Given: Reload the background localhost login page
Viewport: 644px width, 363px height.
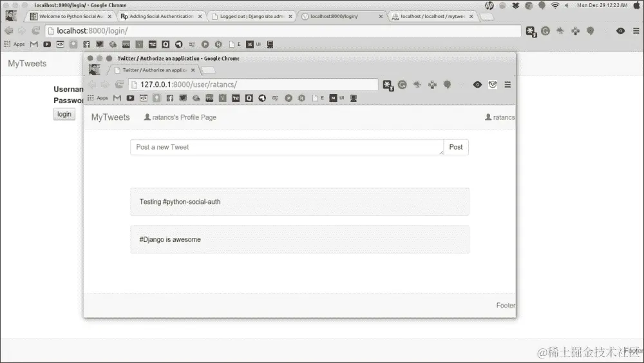Looking at the screenshot, I should [x=35, y=30].
